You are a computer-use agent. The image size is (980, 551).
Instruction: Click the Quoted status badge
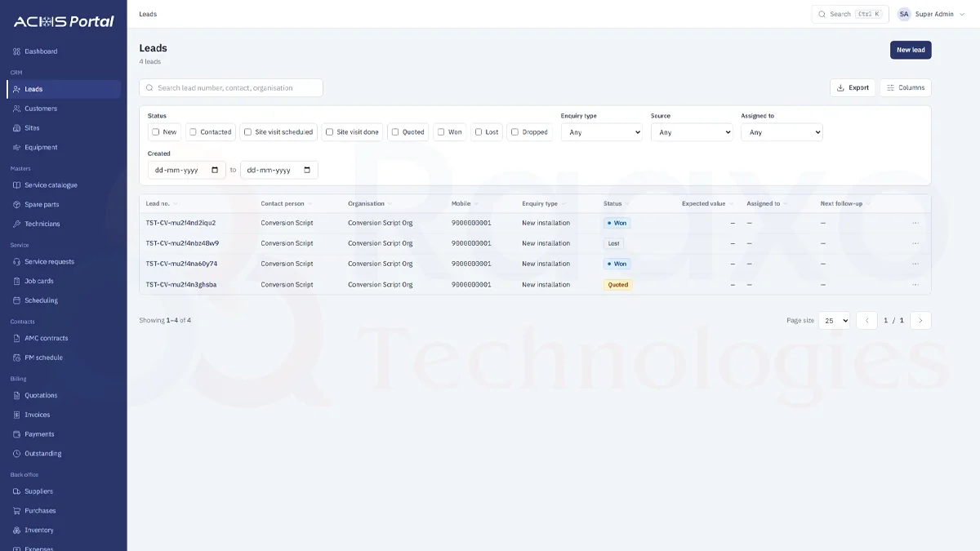(618, 285)
